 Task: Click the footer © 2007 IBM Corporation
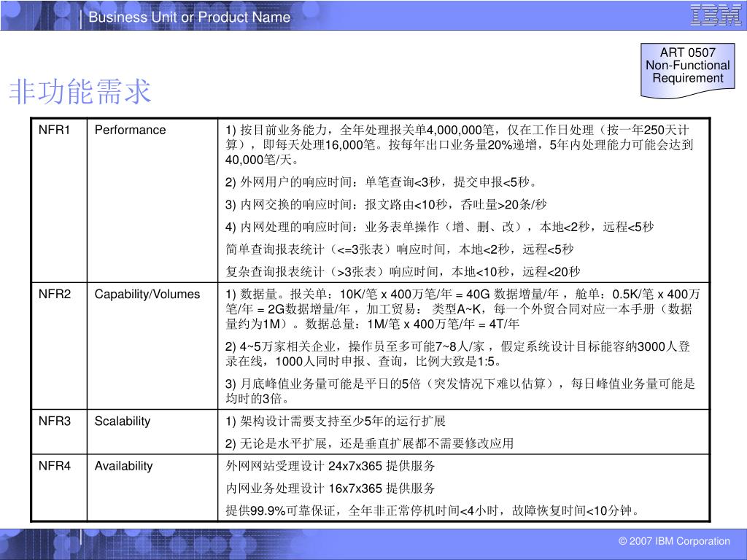(674, 541)
